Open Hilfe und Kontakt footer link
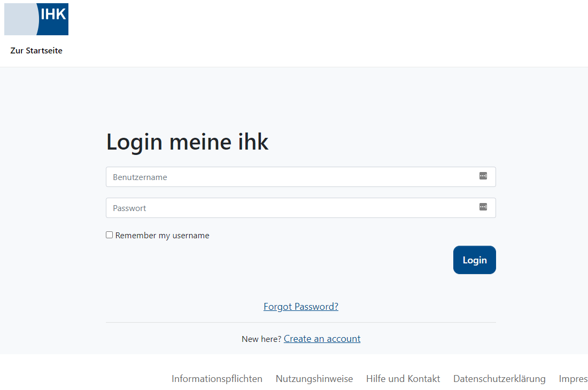 click(x=403, y=379)
